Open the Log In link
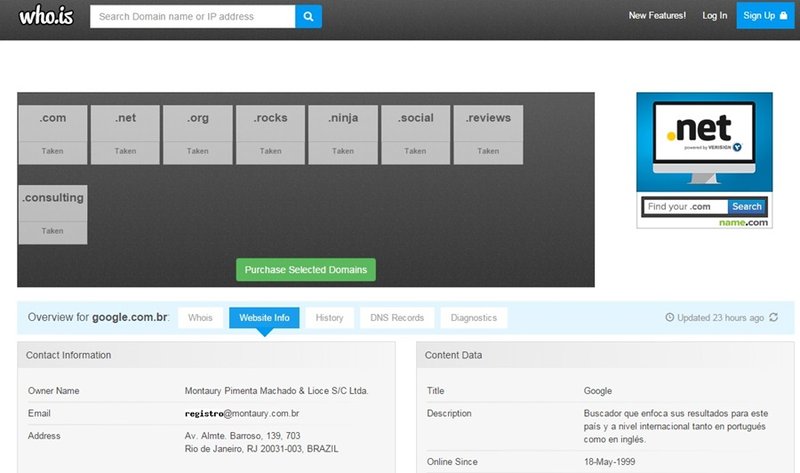Image resolution: width=800 pixels, height=473 pixels. click(714, 16)
